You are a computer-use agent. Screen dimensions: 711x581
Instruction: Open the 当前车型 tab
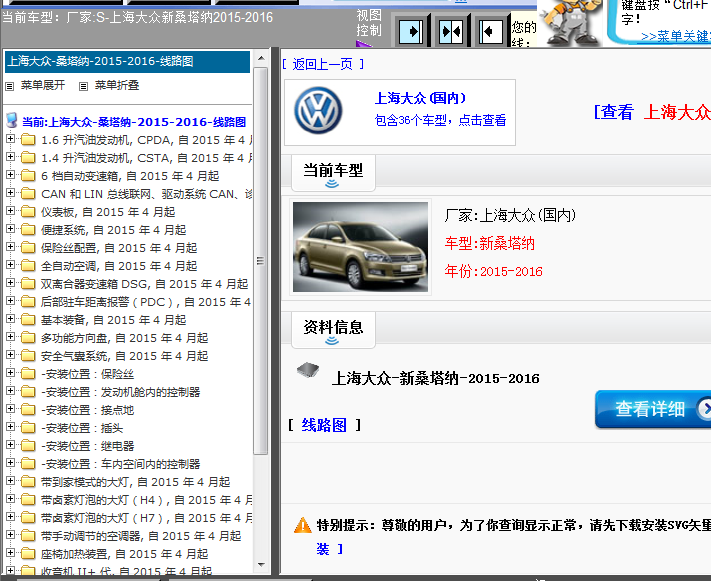point(333,173)
